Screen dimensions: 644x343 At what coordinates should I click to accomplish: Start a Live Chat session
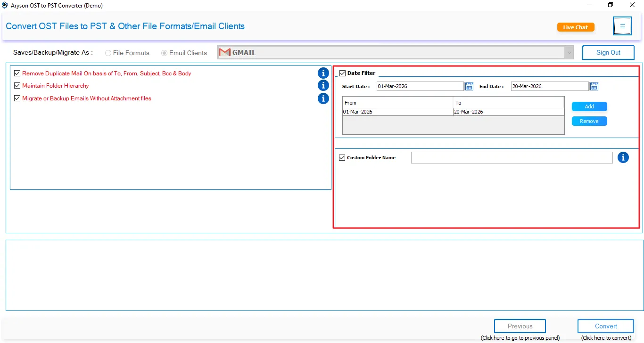pos(575,27)
